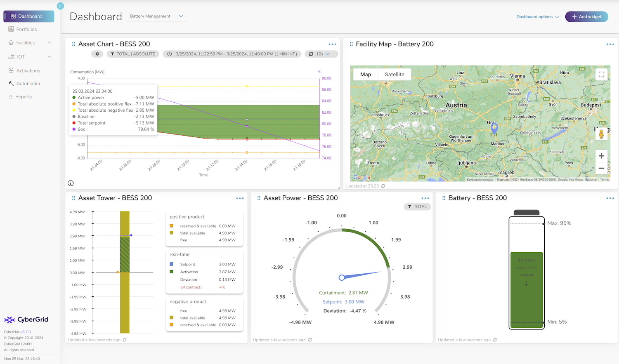The height and width of the screenshot is (364, 619).
Task: Refresh the Asset Tower widget
Action: (125, 340)
